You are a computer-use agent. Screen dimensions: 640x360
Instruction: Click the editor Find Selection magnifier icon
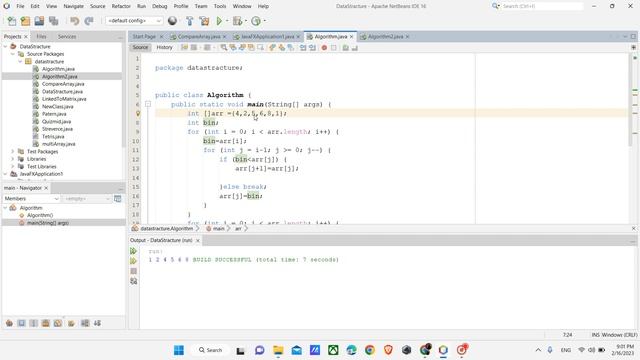point(224,48)
